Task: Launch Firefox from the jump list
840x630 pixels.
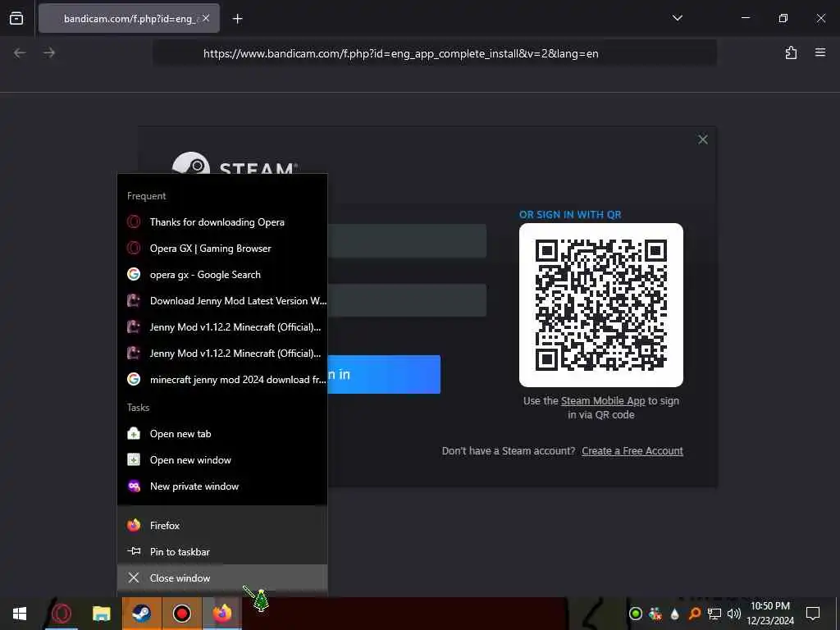Action: coord(222,525)
